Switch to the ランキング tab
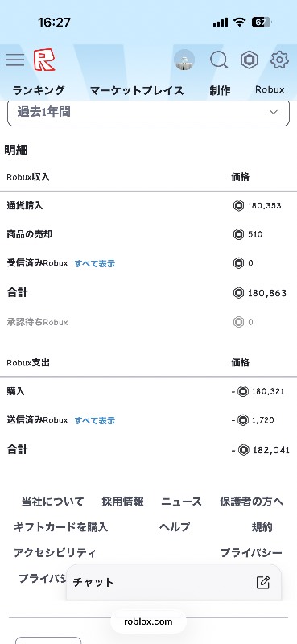The image size is (297, 644). point(39,90)
